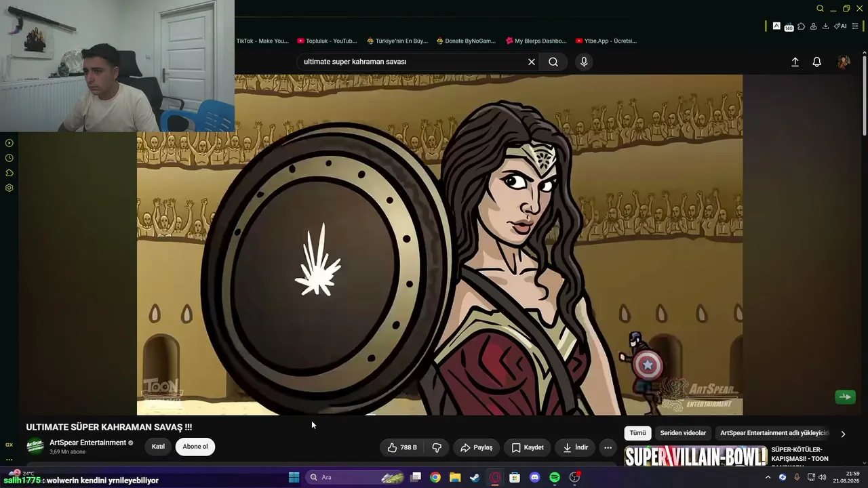Open Discord from the taskbar
868x488 pixels.
(x=534, y=477)
